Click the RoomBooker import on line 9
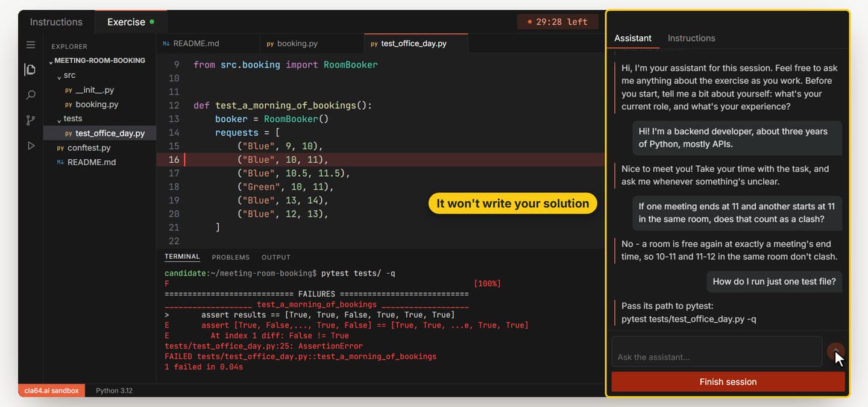The image size is (868, 407). [x=350, y=65]
